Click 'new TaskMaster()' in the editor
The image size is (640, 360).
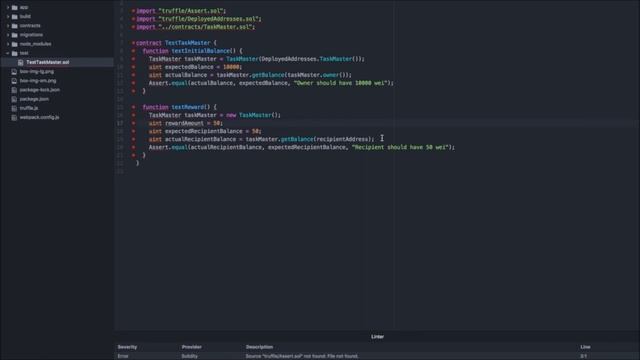click(253, 115)
